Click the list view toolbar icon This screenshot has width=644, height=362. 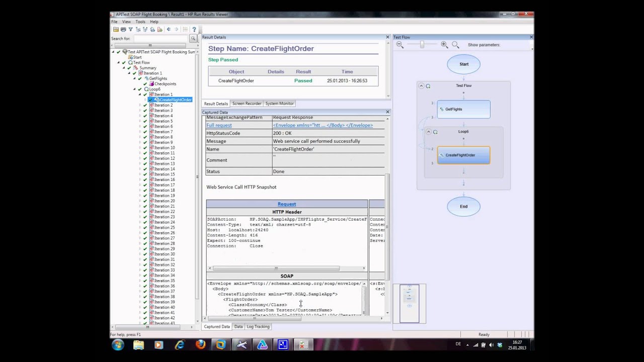185,30
